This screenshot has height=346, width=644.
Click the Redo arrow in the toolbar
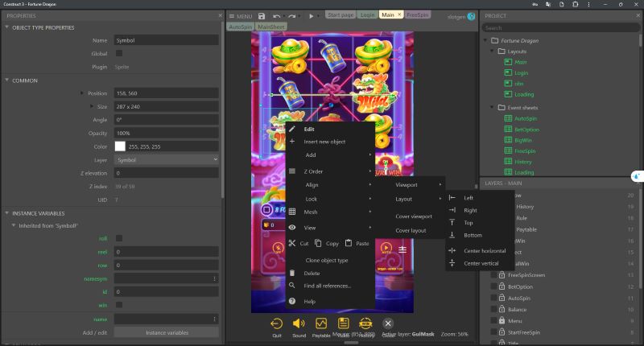[x=291, y=16]
